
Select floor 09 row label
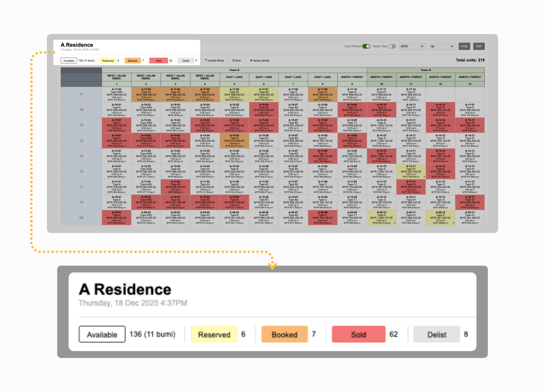pyautogui.click(x=81, y=218)
